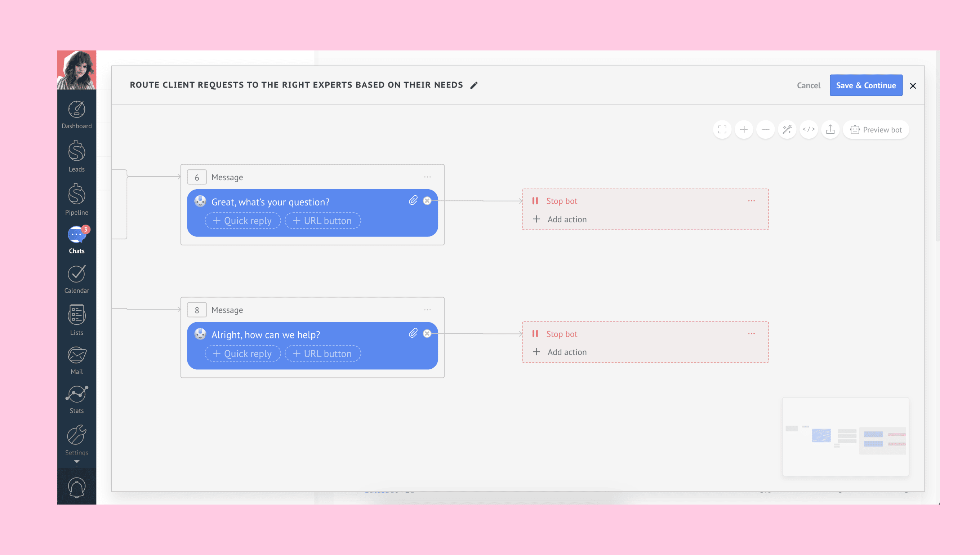Expand Settings arrow in sidebar

[x=77, y=461]
